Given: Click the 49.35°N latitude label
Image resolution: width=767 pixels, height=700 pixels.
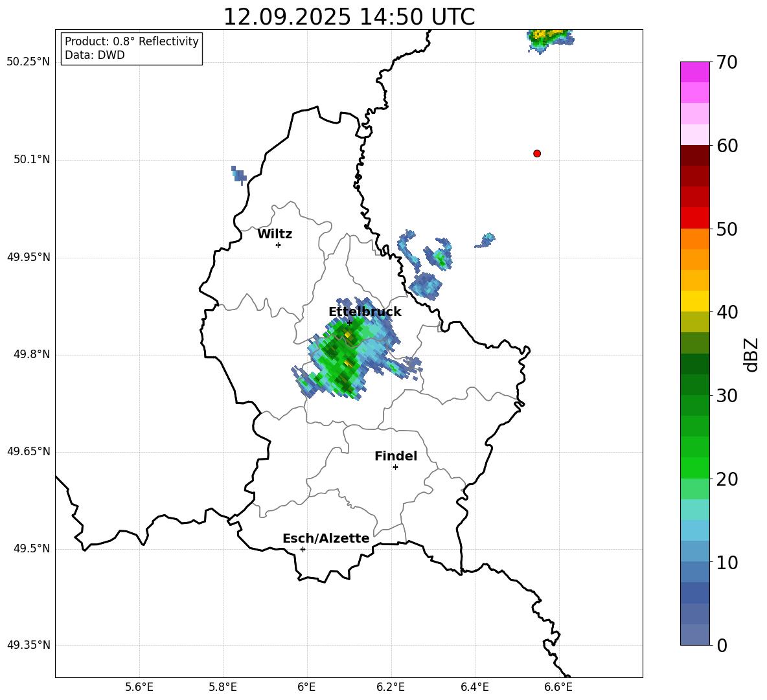Looking at the screenshot, I should [x=29, y=645].
